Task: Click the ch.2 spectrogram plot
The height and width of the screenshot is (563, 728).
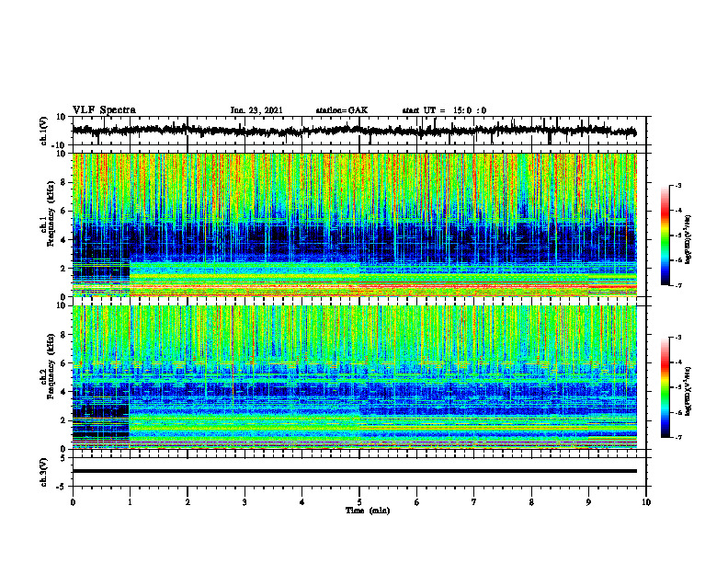Action: (x=354, y=377)
